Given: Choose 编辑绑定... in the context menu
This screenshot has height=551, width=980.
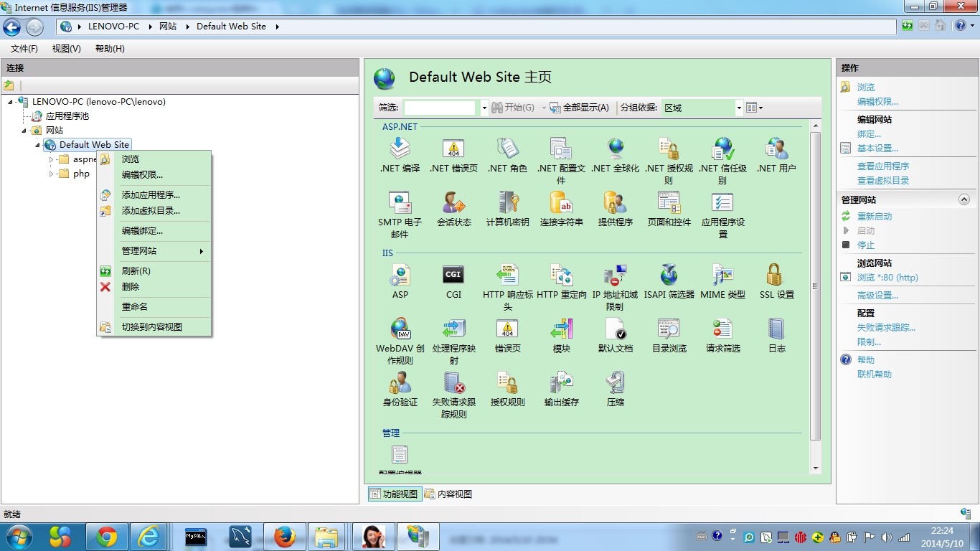Looking at the screenshot, I should pos(154,231).
